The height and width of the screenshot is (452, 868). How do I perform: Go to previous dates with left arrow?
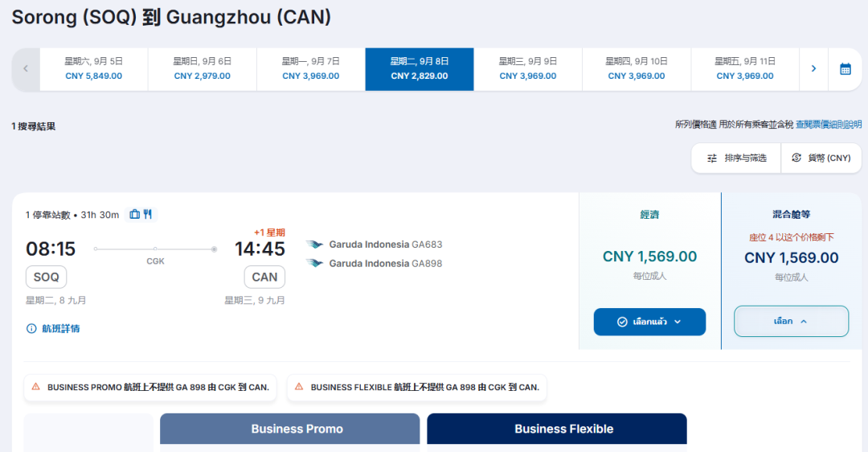coord(26,68)
